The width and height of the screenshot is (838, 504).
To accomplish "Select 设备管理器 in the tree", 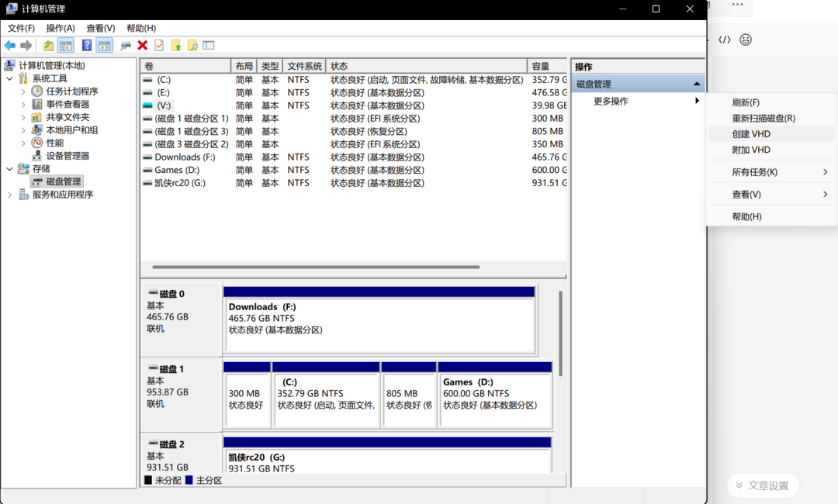I will (68, 156).
